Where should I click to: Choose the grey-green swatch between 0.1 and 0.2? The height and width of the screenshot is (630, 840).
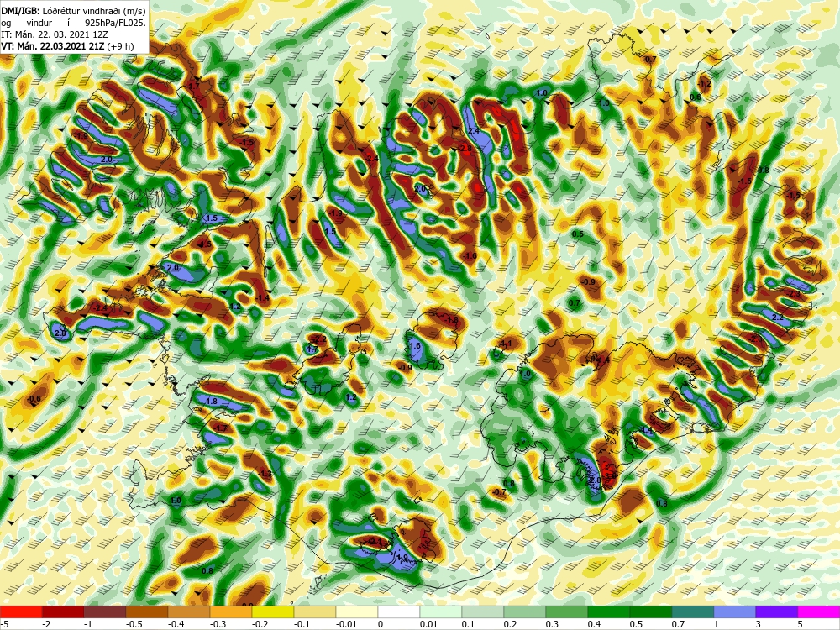point(483,612)
